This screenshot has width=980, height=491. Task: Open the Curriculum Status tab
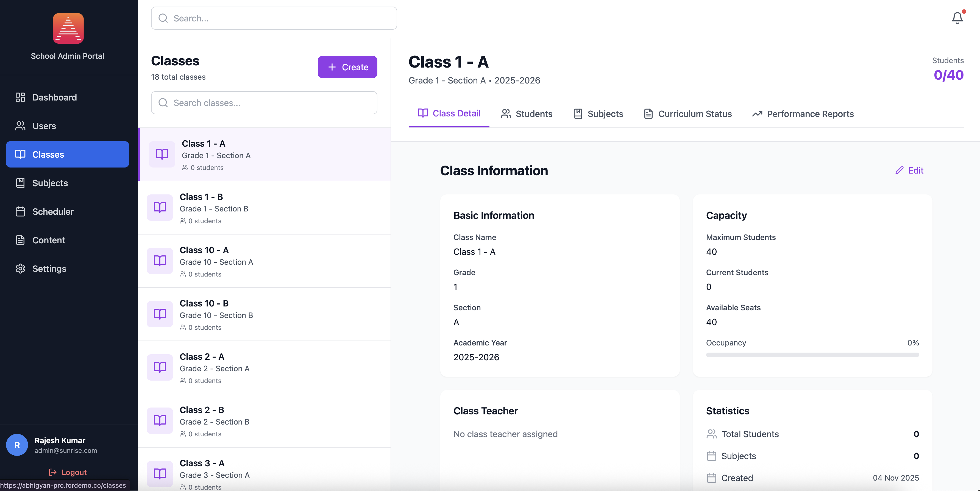pos(687,114)
